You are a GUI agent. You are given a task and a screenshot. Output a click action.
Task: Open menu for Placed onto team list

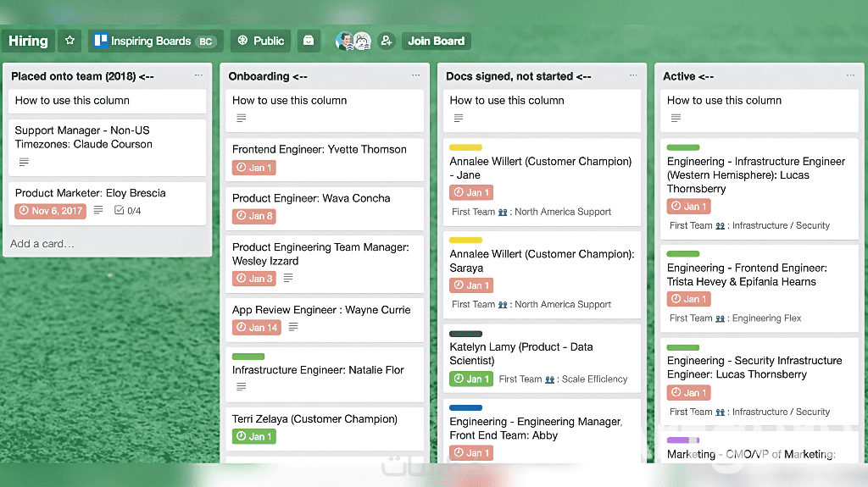[x=198, y=75]
